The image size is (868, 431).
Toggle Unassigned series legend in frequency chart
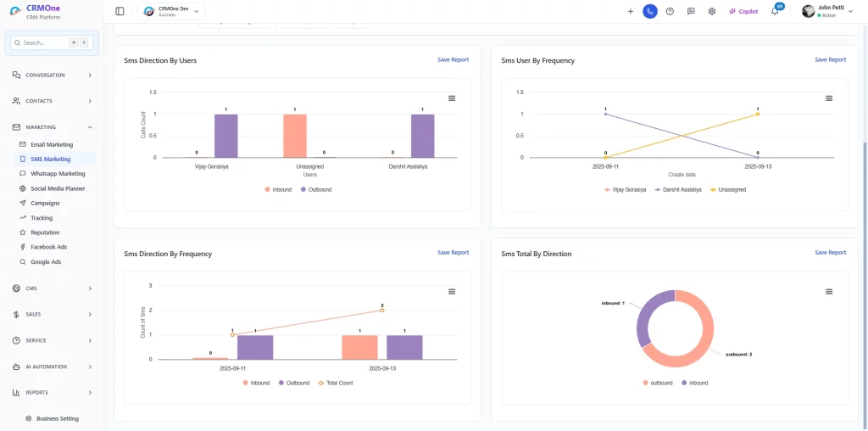click(727, 189)
